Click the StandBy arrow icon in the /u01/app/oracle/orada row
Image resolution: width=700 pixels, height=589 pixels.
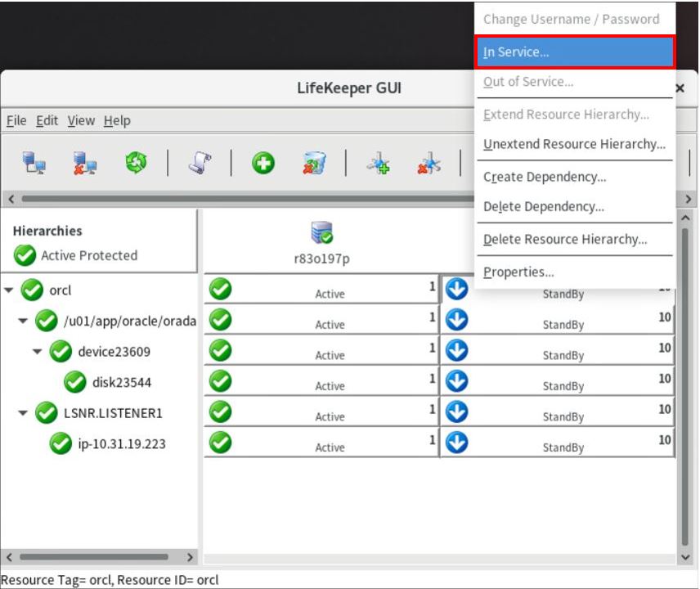pyautogui.click(x=456, y=320)
